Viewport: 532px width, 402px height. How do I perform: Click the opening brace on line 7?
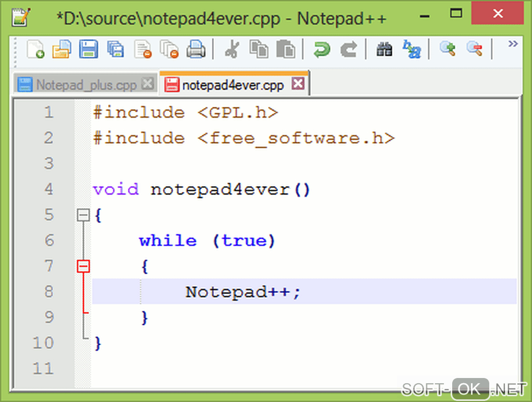(145, 266)
